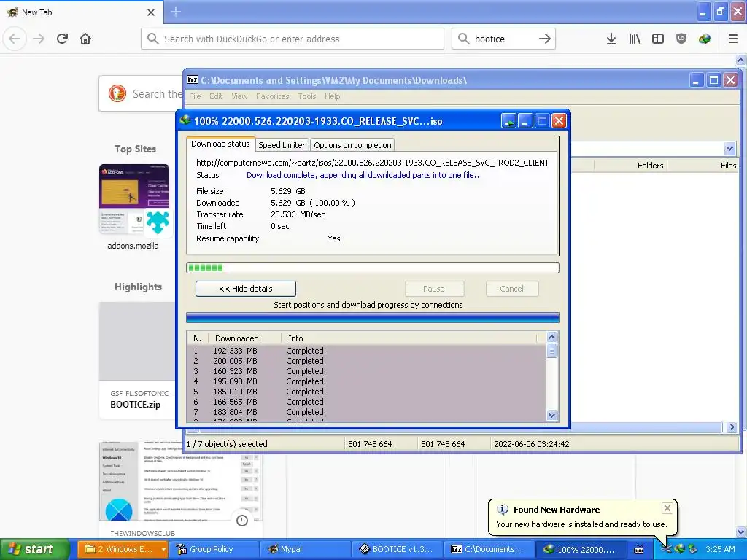747x560 pixels.
Task: Click the IDM system tray icon
Action: (679, 550)
